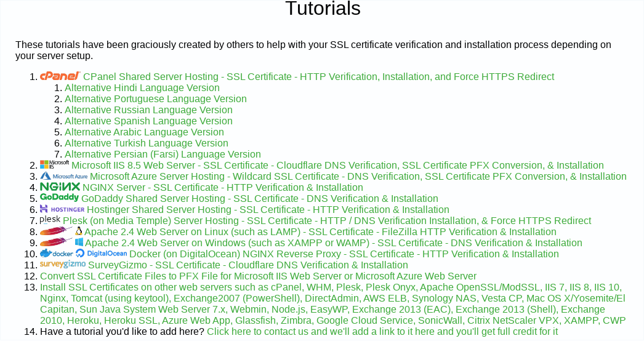Image resolution: width=644 pixels, height=341 pixels.
Task: Open SurveyGizmo Cloudflare DNS Verification tutorial
Action: click(x=248, y=265)
